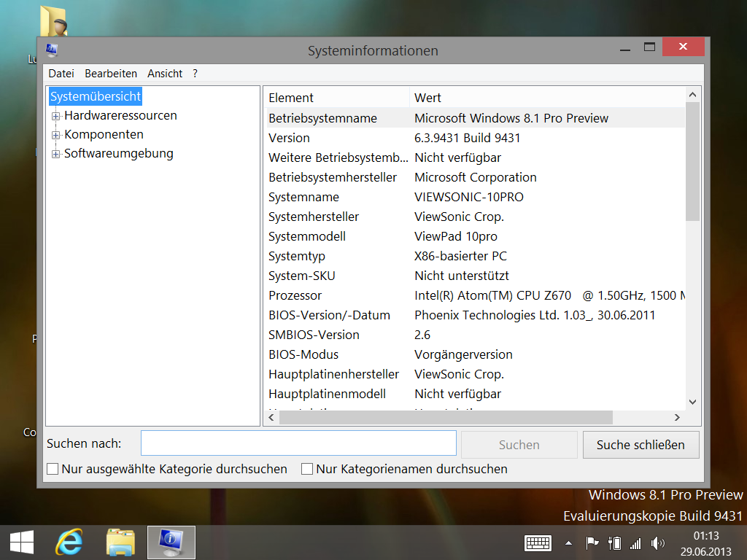Open the on-screen touch keyboard
The image size is (747, 560).
pos(538,542)
